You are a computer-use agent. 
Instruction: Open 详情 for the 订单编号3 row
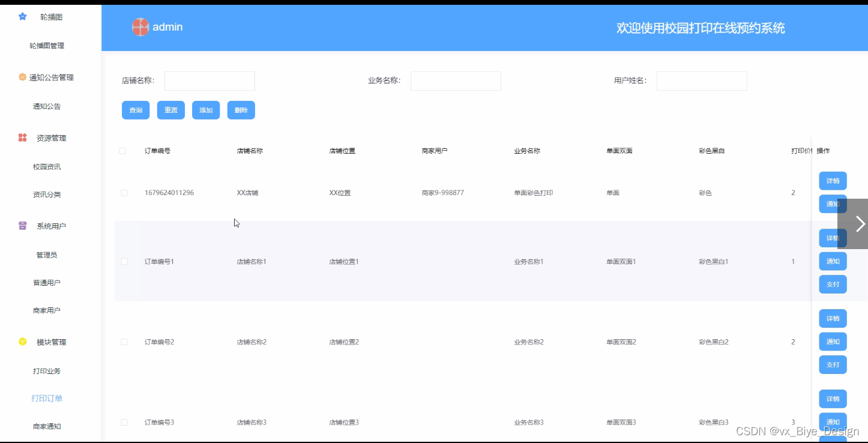[x=833, y=399]
